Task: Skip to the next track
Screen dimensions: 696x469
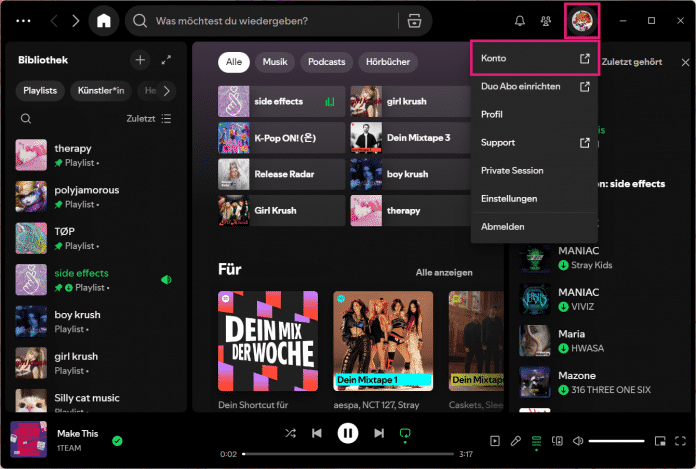Action: (x=379, y=433)
